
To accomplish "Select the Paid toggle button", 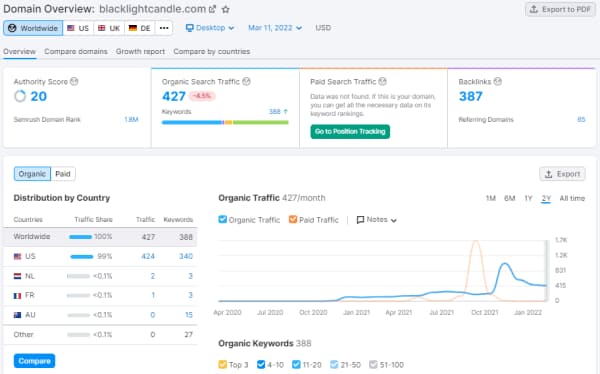I will pos(63,174).
